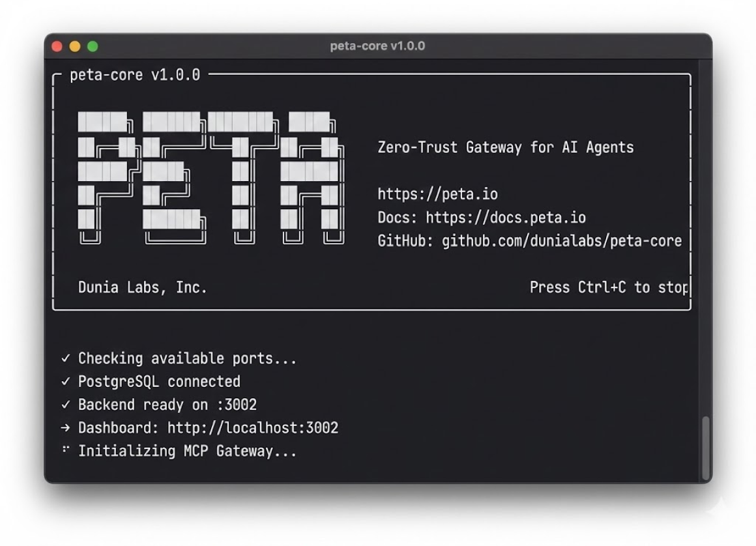Screen dimensions: 756x546
Task: Click the arrow symbol before Dashboard
Action: [65, 428]
